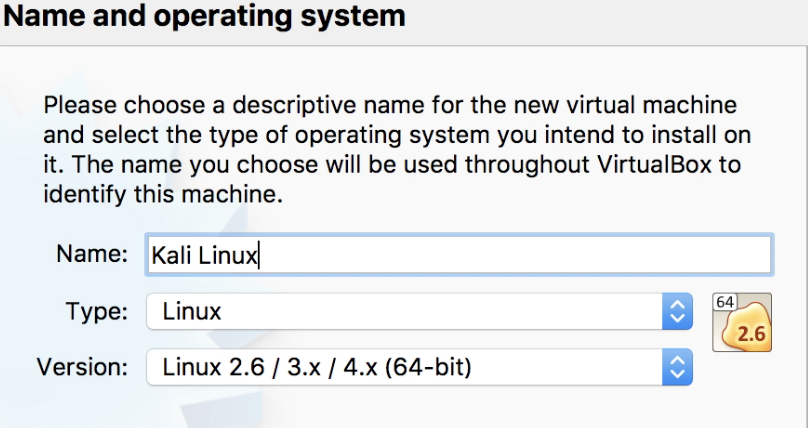Viewport: 808px width, 428px height.
Task: Select Linux 2.6 / 3.x / 4.x (64-bit) text
Action: [x=317, y=367]
